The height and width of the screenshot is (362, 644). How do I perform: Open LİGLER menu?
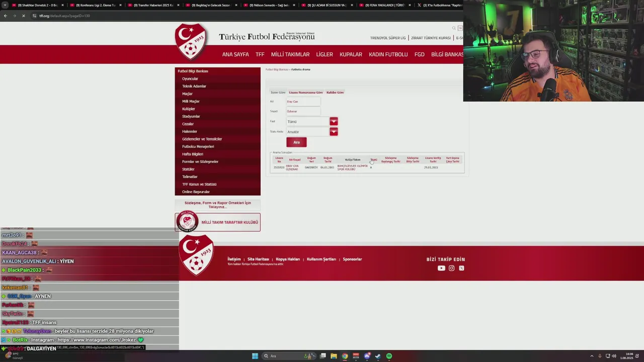(x=325, y=54)
